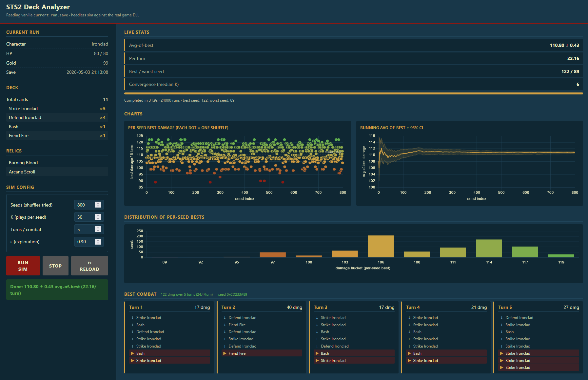Viewport: 588px width, 380px height.
Task: Click played Fiend Fire in Turn 2
Action: [262, 353]
